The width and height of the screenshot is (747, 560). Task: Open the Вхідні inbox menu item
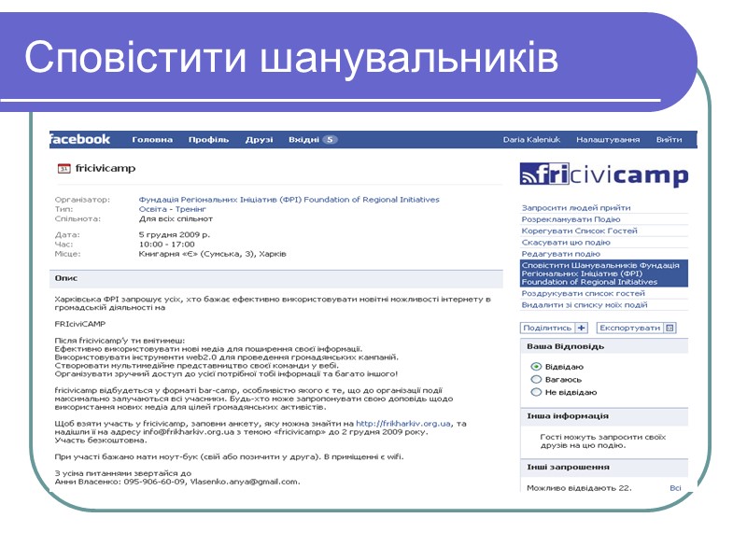point(303,139)
